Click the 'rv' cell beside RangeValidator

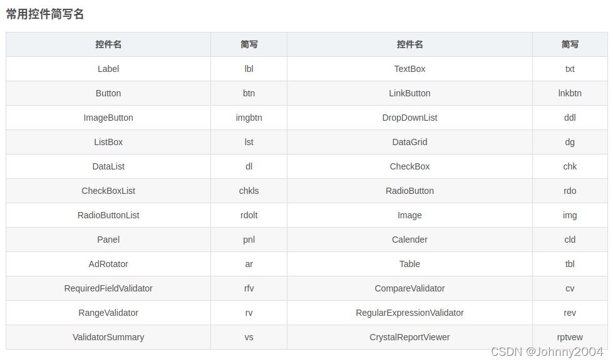coord(249,313)
